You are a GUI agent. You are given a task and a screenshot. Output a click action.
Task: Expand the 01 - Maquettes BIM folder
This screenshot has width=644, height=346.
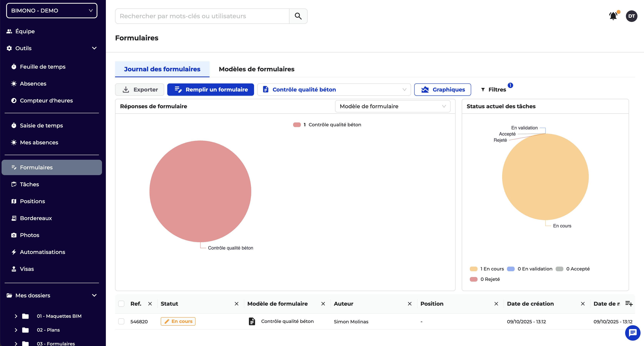(16, 316)
